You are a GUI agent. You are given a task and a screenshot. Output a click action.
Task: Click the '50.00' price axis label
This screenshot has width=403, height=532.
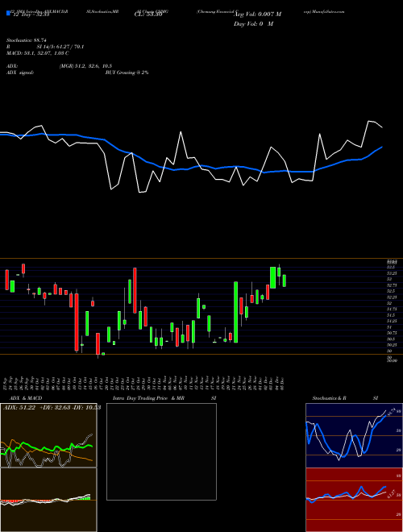[x=392, y=360]
